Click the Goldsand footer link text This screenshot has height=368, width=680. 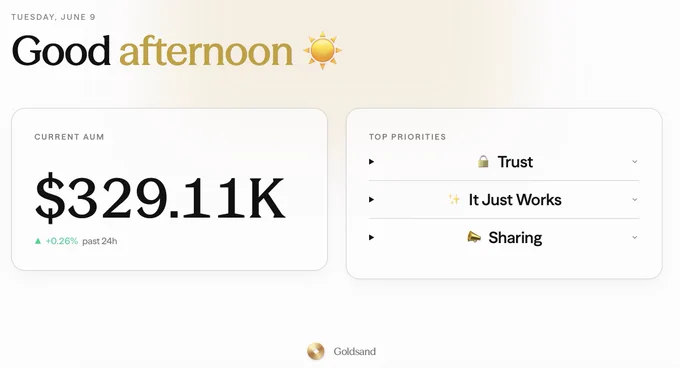[x=354, y=352]
